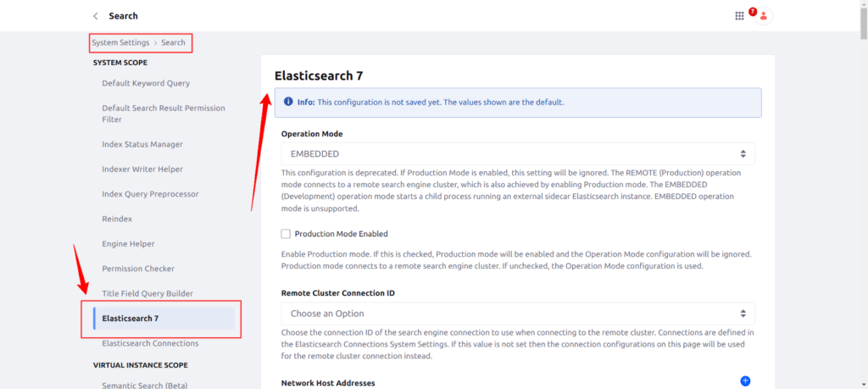Viewport: 868px width, 389px height.
Task: Open Index Status Manager entry
Action: [x=142, y=144]
